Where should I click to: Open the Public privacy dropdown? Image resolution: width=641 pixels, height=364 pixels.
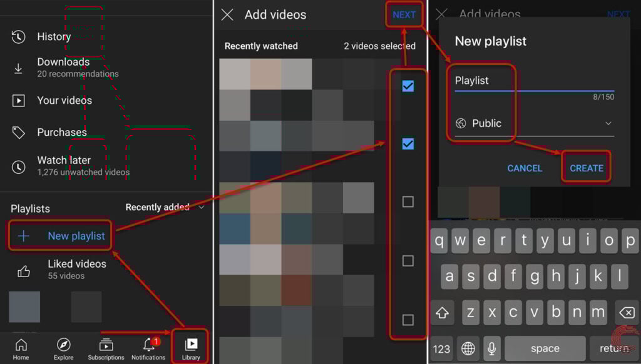click(x=535, y=123)
